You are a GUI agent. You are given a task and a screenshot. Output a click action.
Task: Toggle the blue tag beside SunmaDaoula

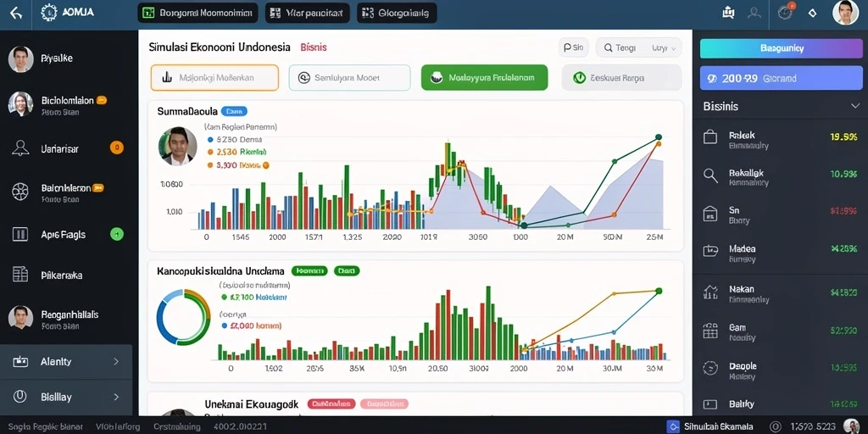[234, 111]
